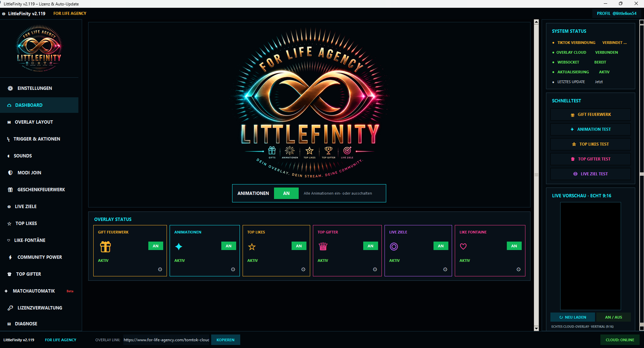The height and width of the screenshot is (348, 644).
Task: Click the Dashboard home icon in sidebar
Action: coord(9,105)
